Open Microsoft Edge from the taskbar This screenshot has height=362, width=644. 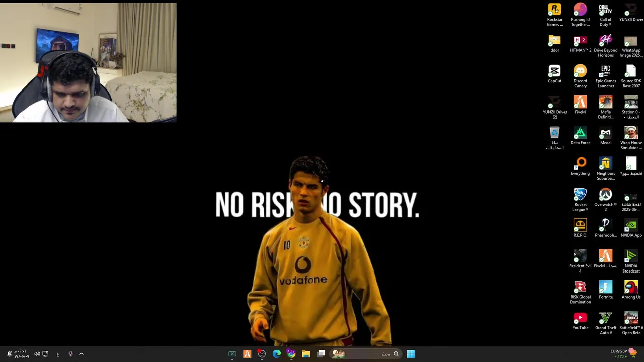coord(277,354)
